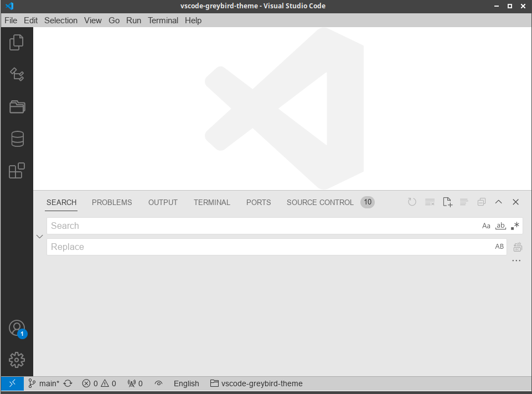
Task: Toggle Match Whole Word option
Action: (x=500, y=226)
